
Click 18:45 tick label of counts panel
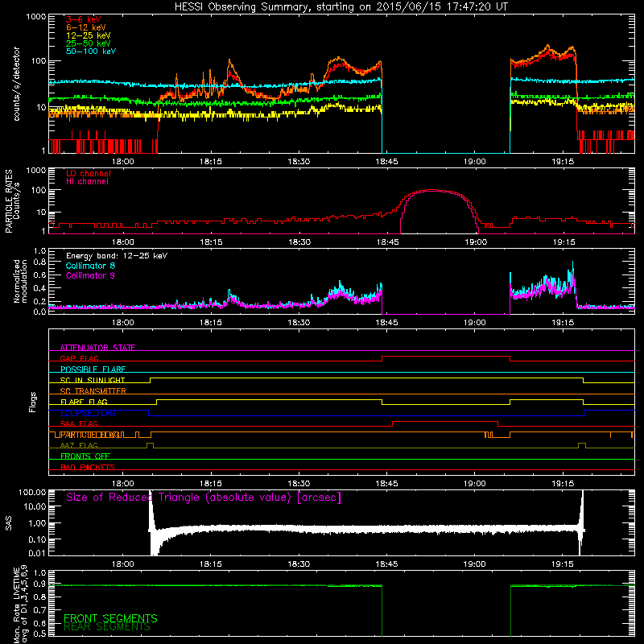pos(386,162)
